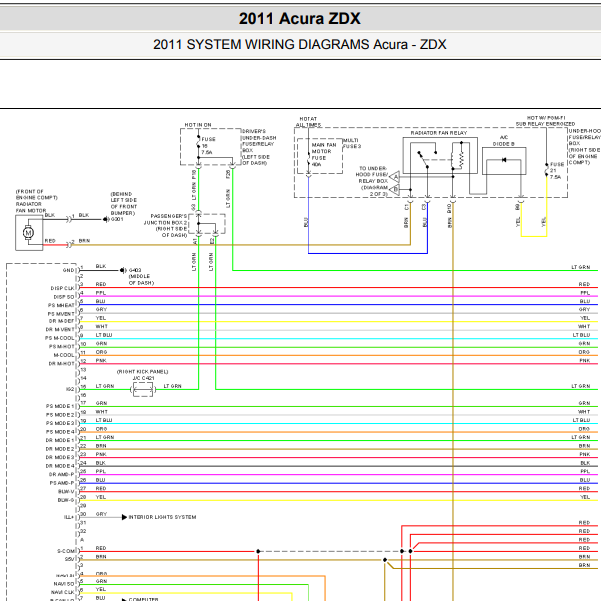Click the 'J/C C421' text label
Image resolution: width=601 pixels, height=601 pixels.
click(143, 378)
